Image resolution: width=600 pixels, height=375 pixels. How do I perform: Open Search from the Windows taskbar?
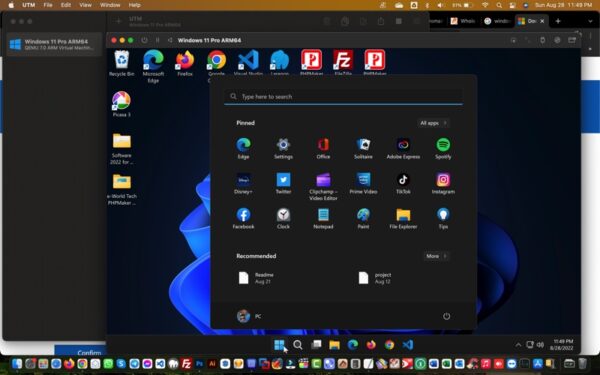pos(298,345)
